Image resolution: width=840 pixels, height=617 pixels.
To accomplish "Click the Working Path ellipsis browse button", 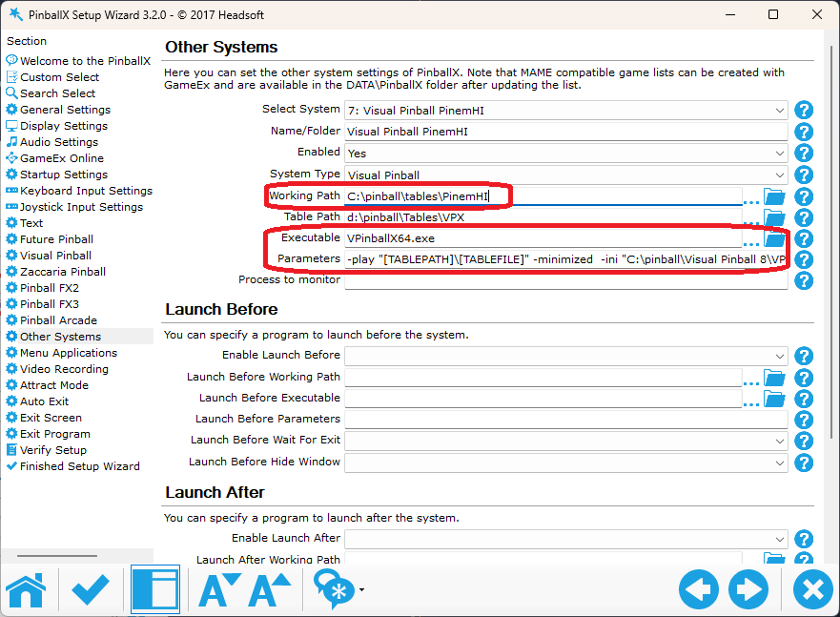I will coord(751,202).
